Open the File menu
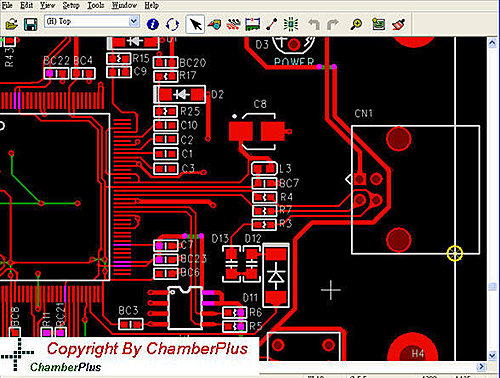The height and width of the screenshot is (378, 500). (x=7, y=5)
